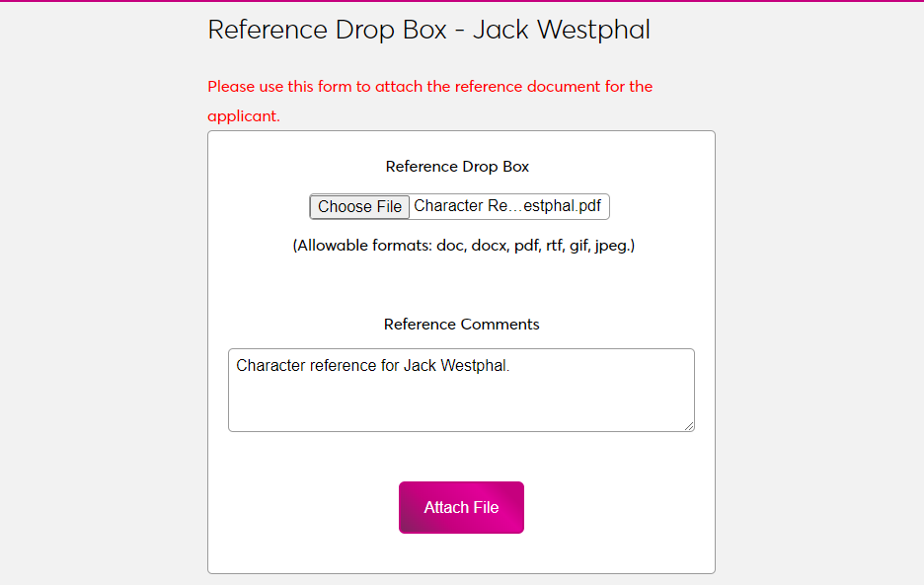Click the page heading Reference Drop Box
Screen dimensions: 924x585
point(327,30)
